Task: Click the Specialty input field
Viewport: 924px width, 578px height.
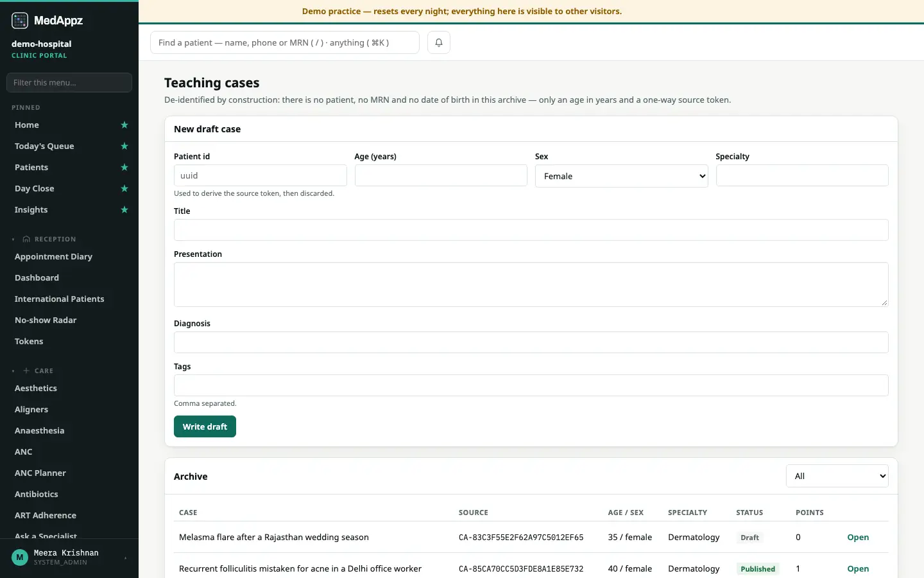Action: 802,175
